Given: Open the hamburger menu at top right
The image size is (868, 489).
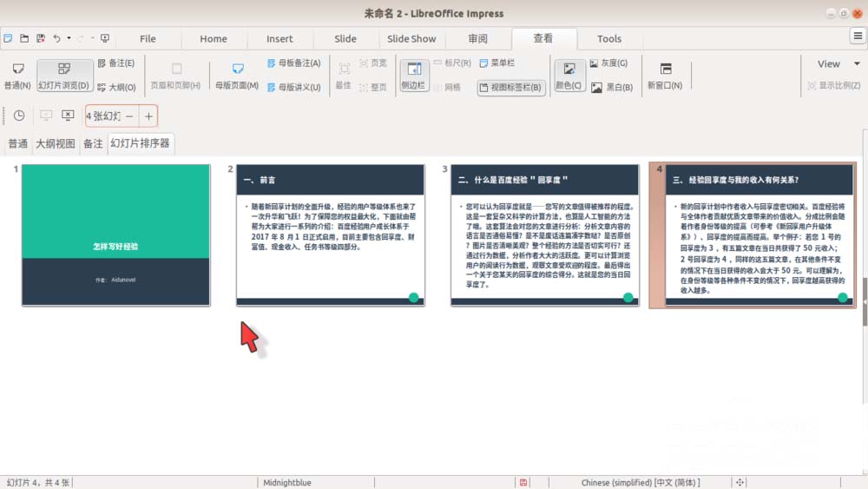Looking at the screenshot, I should click(857, 36).
